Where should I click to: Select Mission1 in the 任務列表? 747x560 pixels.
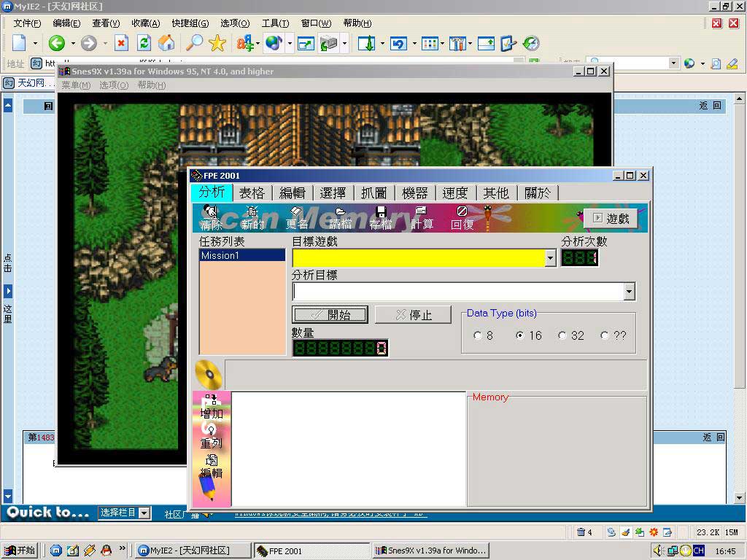(x=242, y=255)
